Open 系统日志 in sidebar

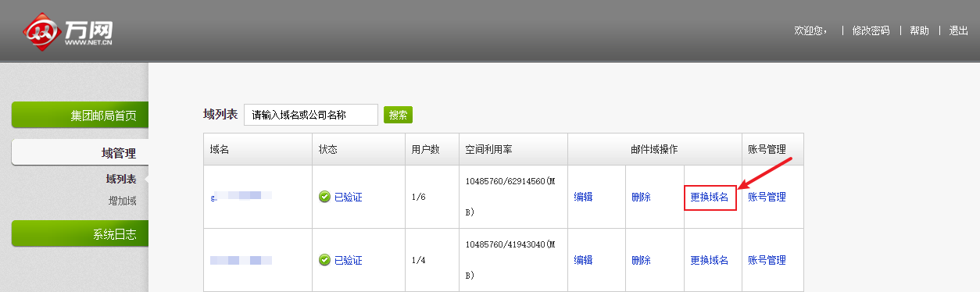tap(80, 234)
